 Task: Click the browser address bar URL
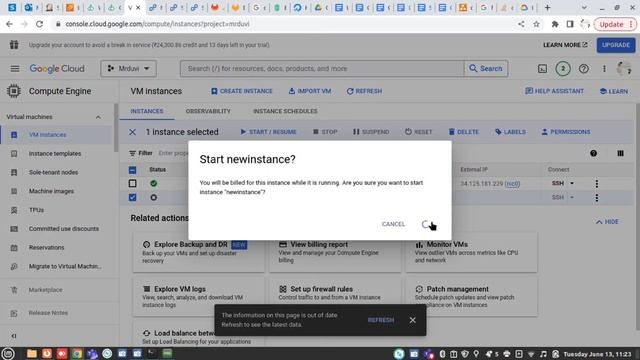coord(158,24)
